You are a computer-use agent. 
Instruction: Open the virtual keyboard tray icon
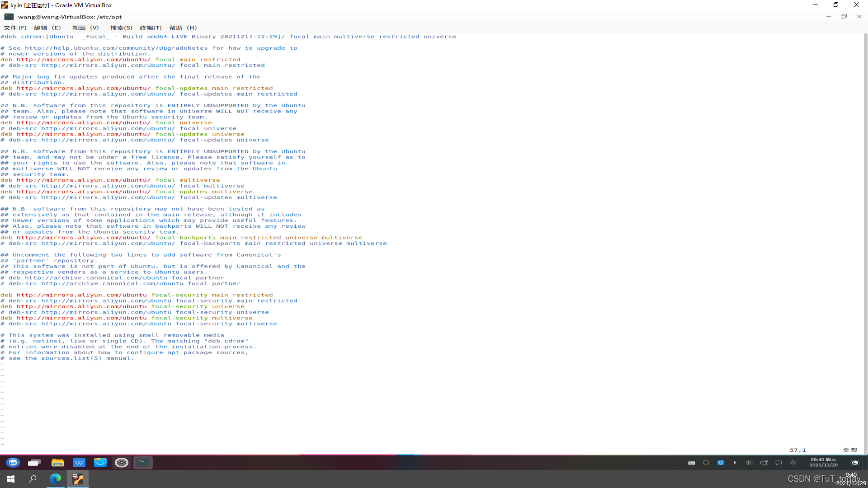coord(692,463)
